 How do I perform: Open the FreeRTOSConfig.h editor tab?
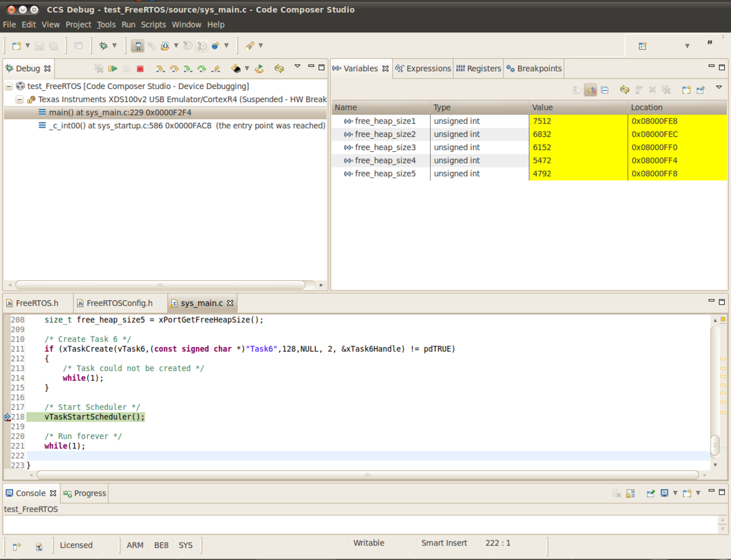click(119, 303)
